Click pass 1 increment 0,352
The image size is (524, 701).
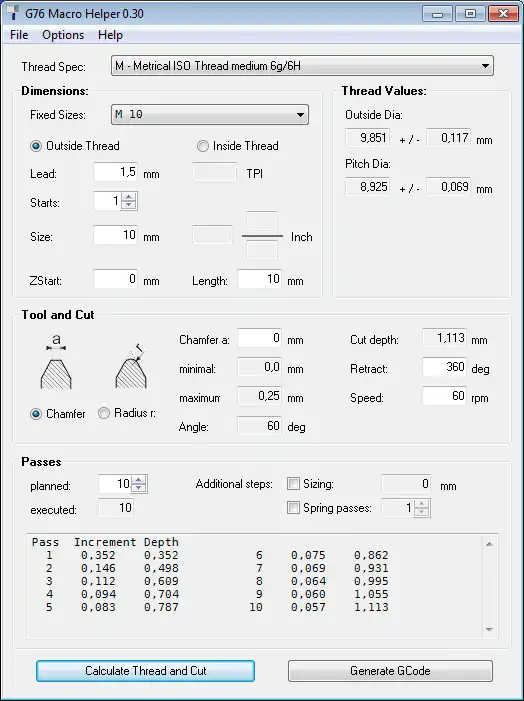pos(98,555)
